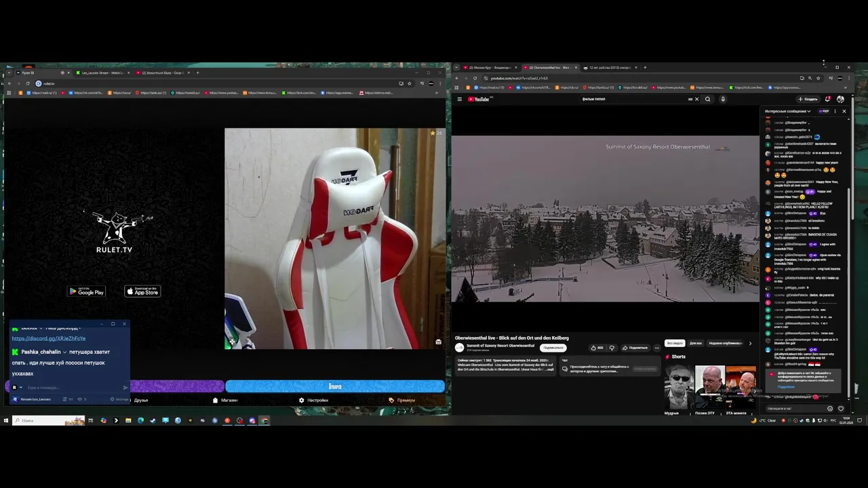The width and height of the screenshot is (868, 488).
Task: Click the Поделиться share button
Action: coord(635,348)
